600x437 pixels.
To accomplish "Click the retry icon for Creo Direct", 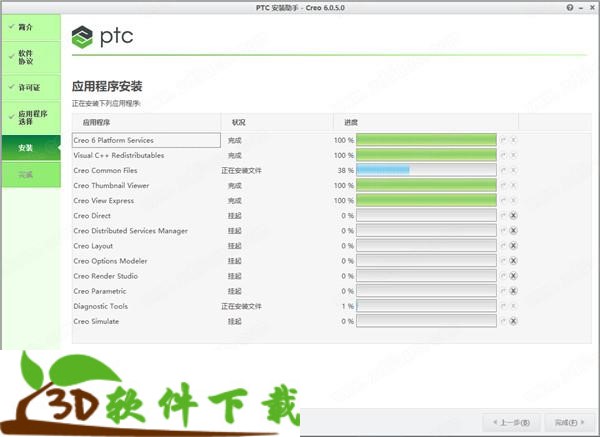I will pyautogui.click(x=504, y=215).
